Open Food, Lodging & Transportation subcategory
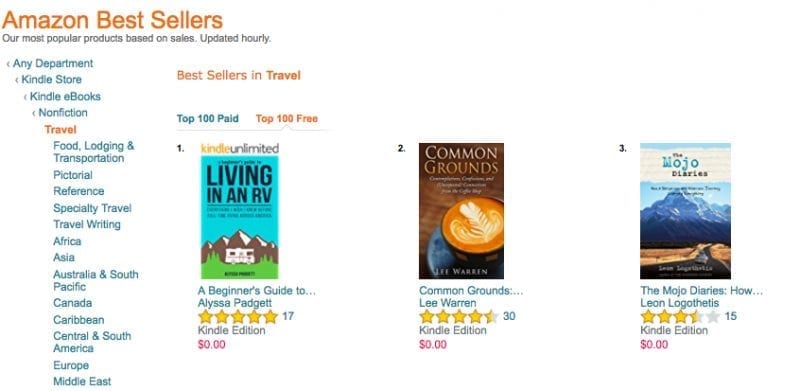The height and width of the screenshot is (391, 800). [94, 152]
